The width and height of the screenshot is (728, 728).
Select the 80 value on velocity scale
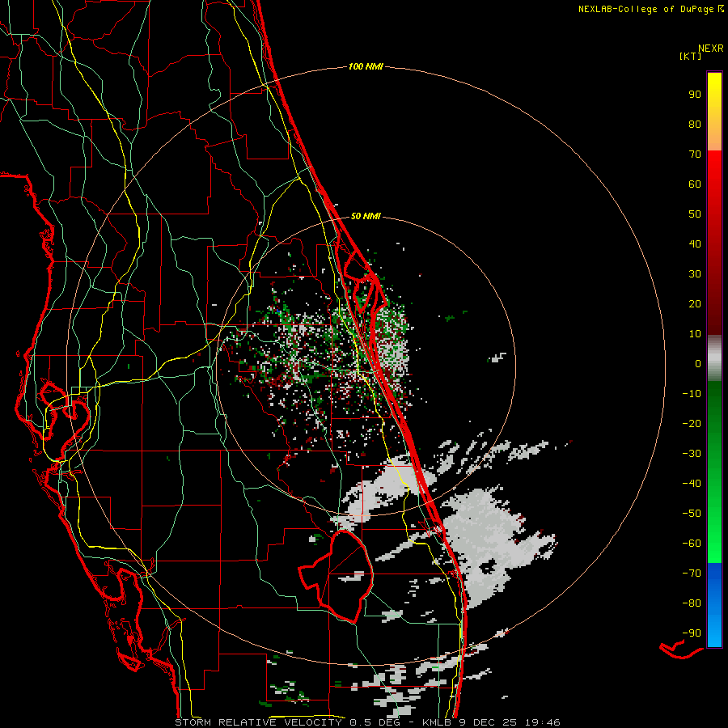pyautogui.click(x=695, y=125)
